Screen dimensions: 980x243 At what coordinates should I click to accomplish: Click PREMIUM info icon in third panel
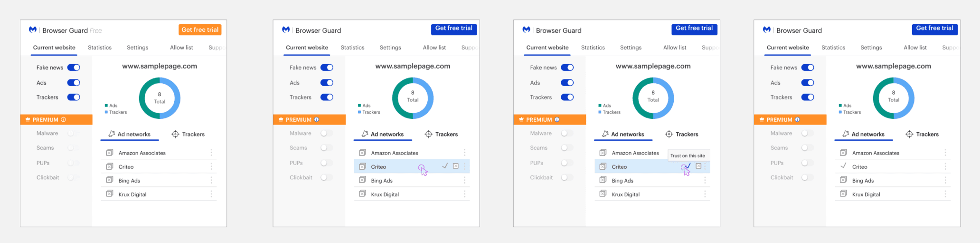(x=557, y=119)
